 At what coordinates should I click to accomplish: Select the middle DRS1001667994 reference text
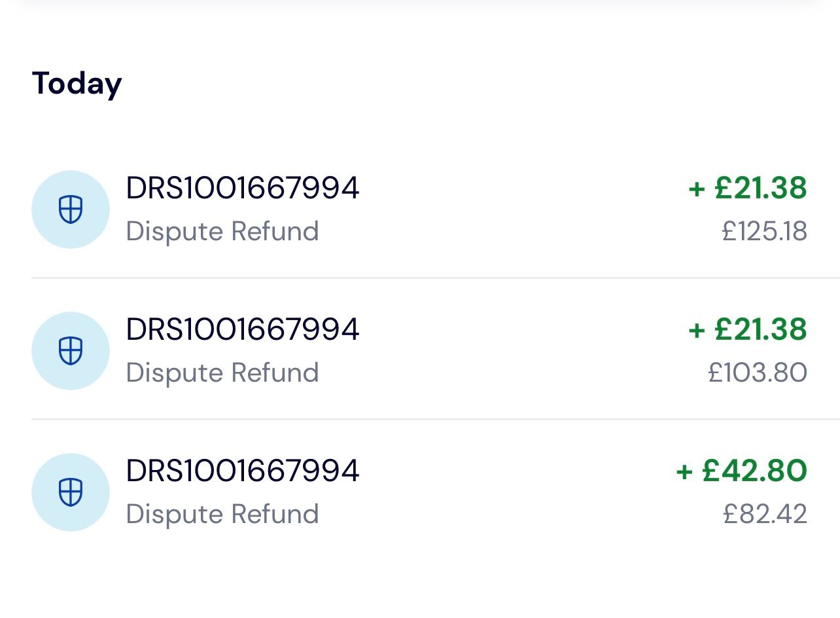point(242,329)
